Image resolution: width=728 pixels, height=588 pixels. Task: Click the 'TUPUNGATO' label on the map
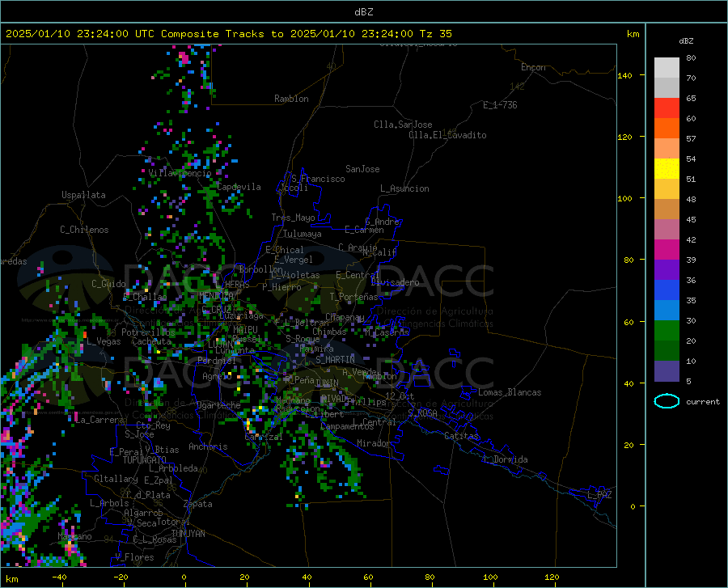[x=145, y=460]
